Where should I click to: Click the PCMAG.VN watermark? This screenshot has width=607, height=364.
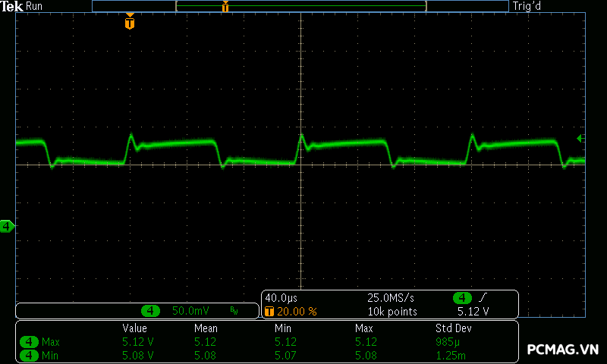563,350
